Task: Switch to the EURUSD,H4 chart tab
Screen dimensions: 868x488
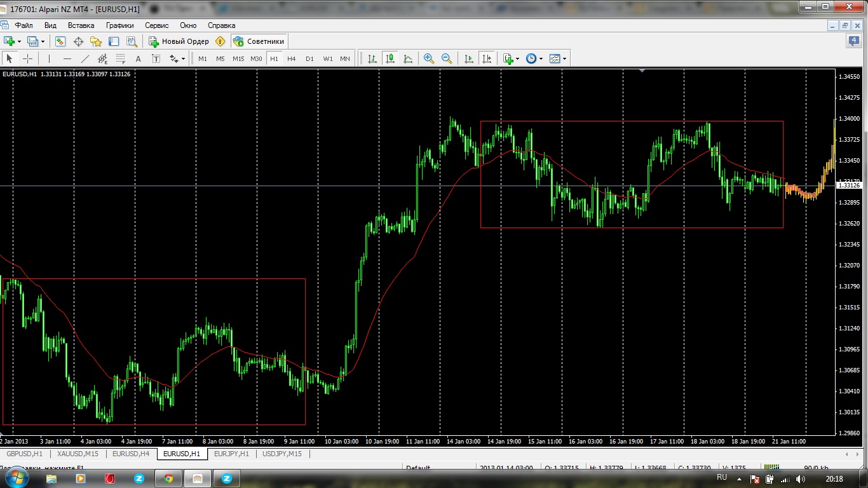Action: click(x=131, y=454)
